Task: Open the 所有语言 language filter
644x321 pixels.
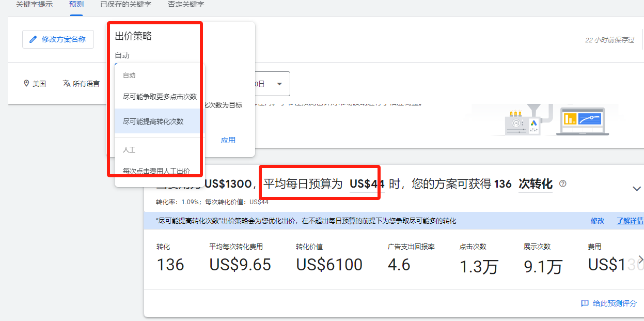Action: [81, 84]
